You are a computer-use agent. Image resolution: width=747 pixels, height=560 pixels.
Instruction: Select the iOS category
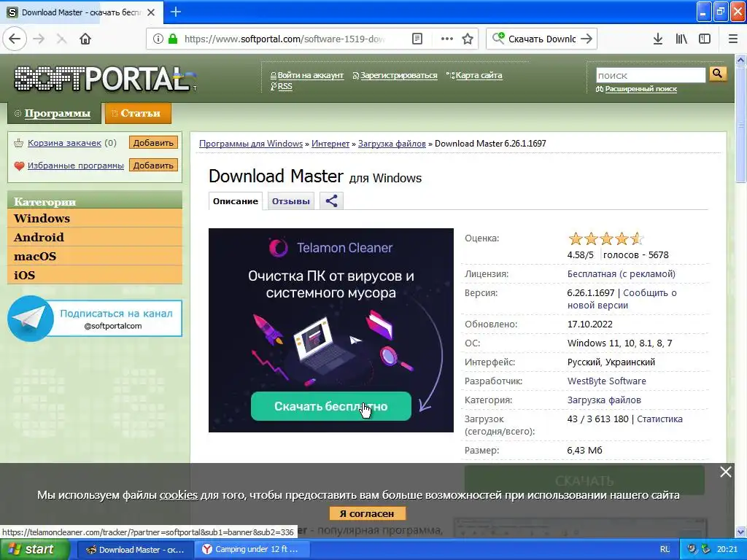(95, 275)
